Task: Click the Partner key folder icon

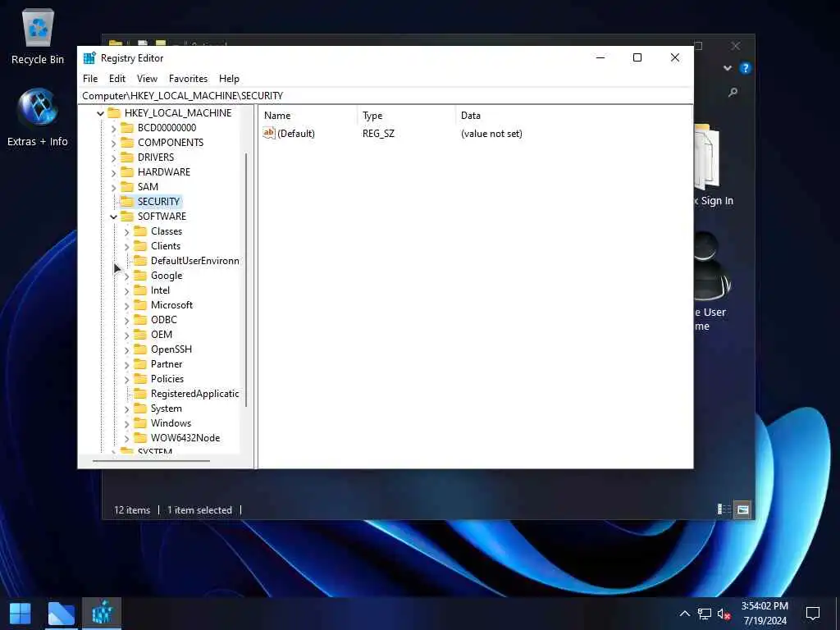Action: click(140, 363)
